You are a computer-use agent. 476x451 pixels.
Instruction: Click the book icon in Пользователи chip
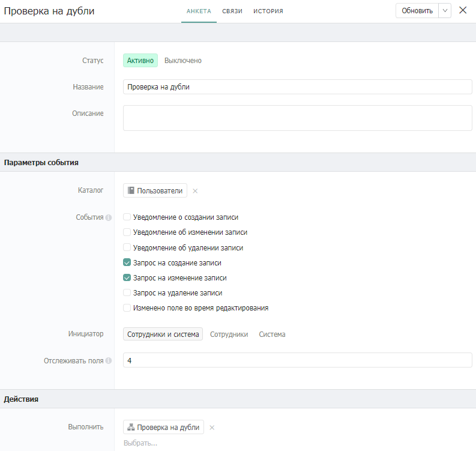coord(131,190)
